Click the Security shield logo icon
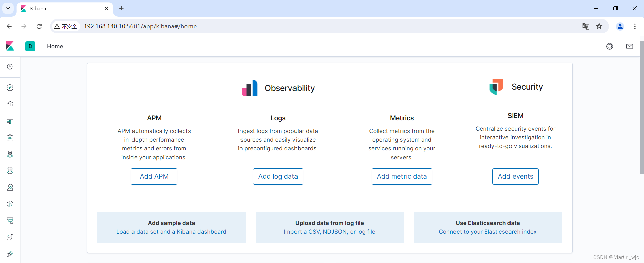The image size is (644, 263). pyautogui.click(x=496, y=87)
